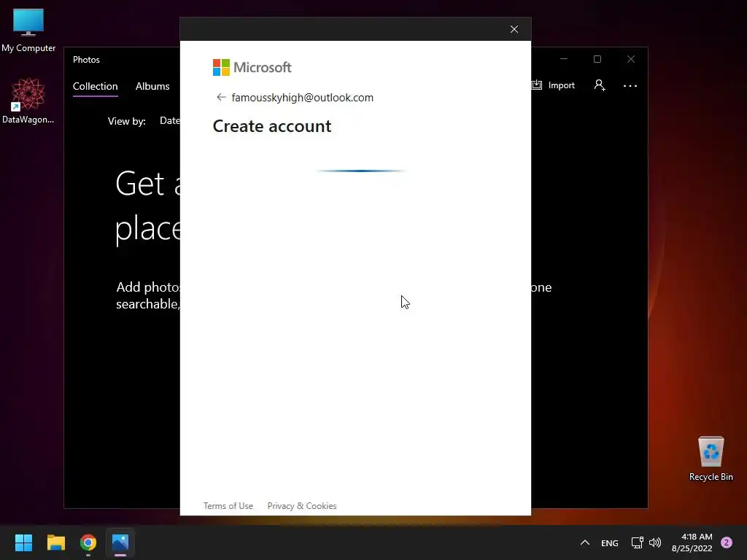The image size is (747, 560).
Task: Go back using the arrow beside the email
Action: 220,97
